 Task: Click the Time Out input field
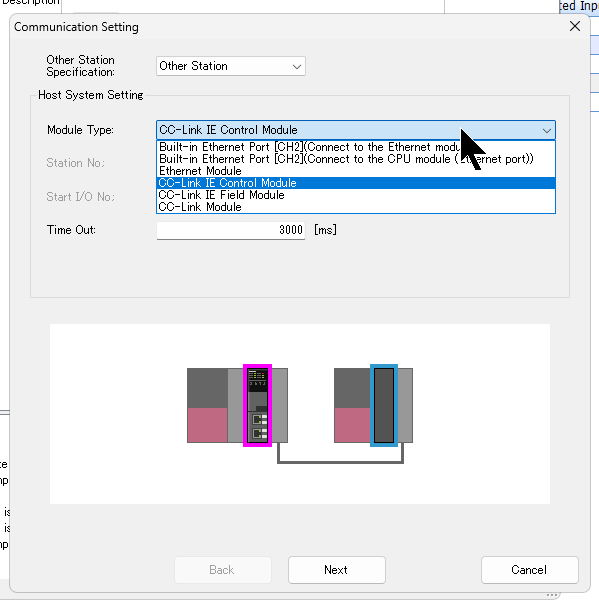(231, 230)
